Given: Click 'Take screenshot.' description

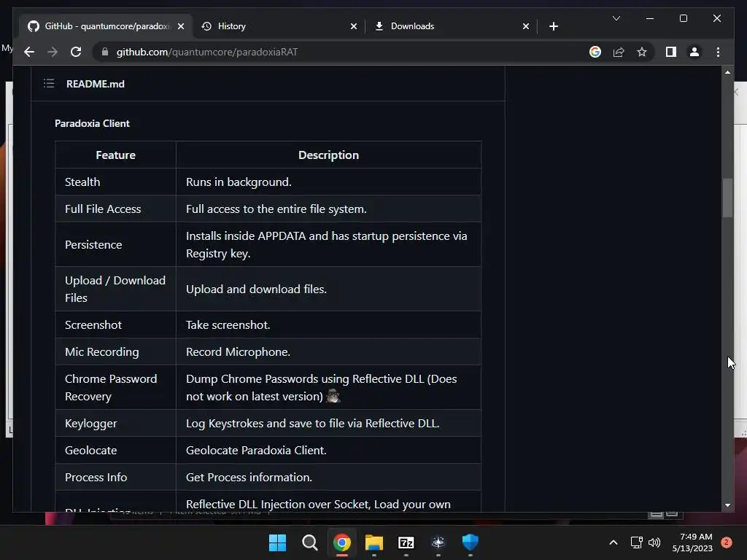Looking at the screenshot, I should point(228,324).
